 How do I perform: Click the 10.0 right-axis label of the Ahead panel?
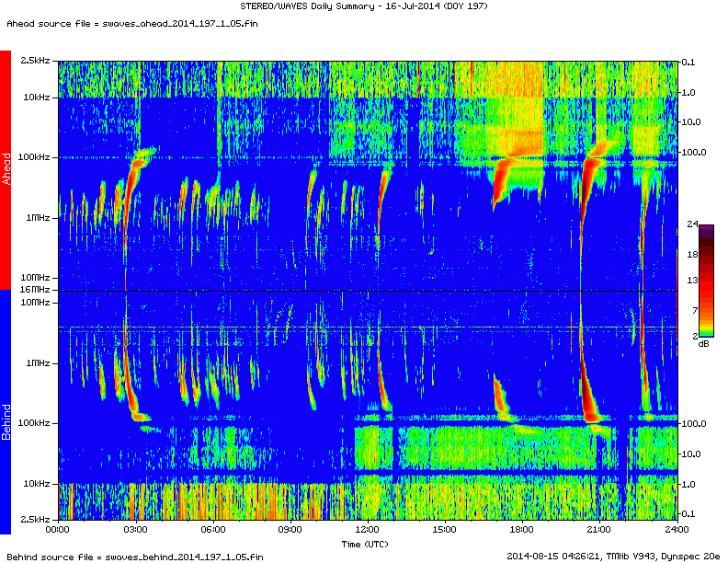(691, 122)
